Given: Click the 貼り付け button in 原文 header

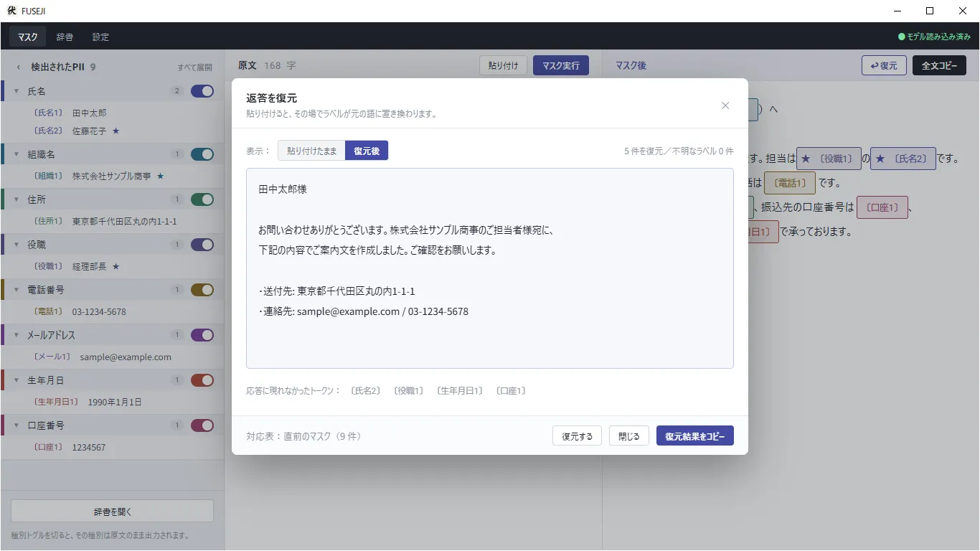Looking at the screenshot, I should coord(503,65).
